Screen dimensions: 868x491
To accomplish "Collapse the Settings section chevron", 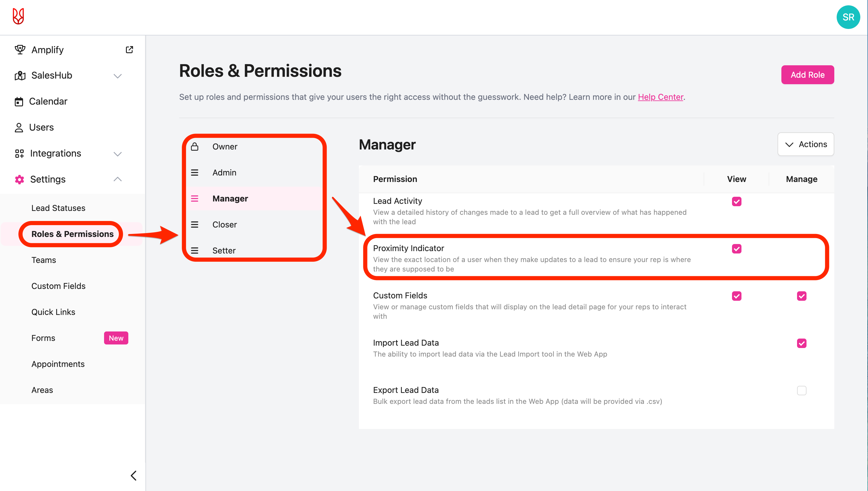I will pos(117,179).
